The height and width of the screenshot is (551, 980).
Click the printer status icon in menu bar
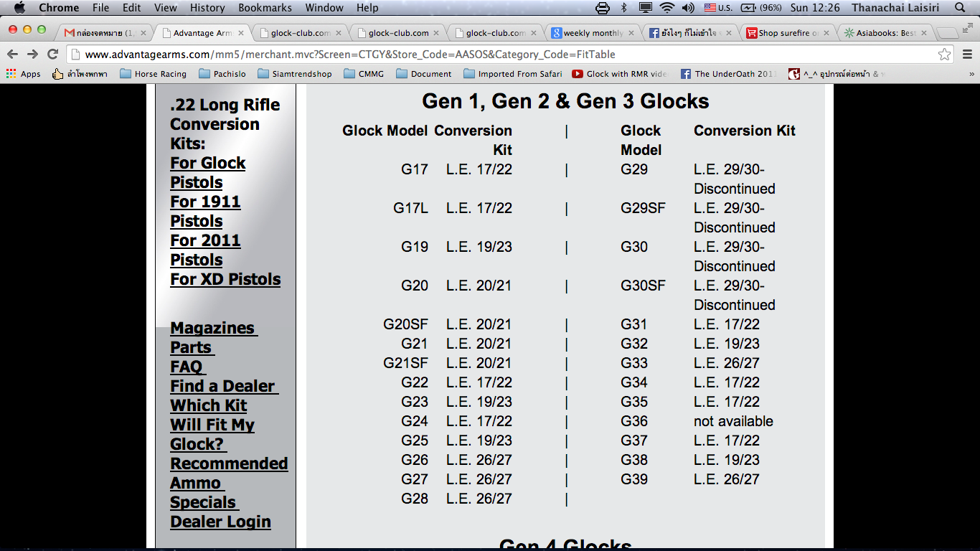pyautogui.click(x=603, y=8)
